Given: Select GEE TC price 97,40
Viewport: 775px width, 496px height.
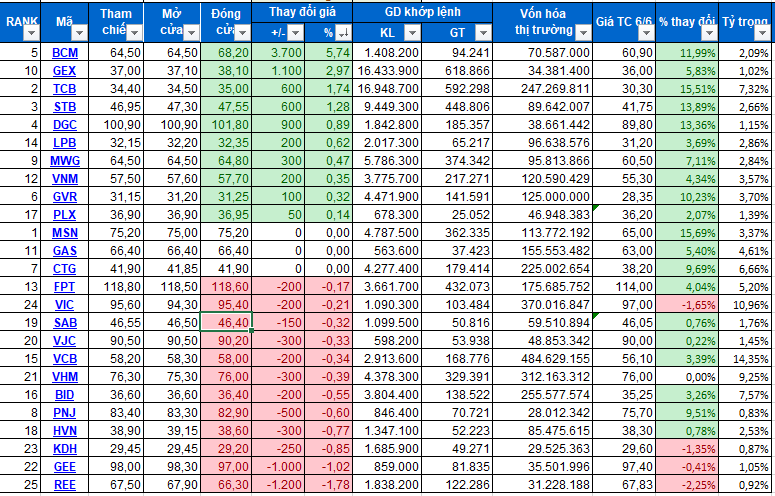Looking at the screenshot, I should 624,467.
